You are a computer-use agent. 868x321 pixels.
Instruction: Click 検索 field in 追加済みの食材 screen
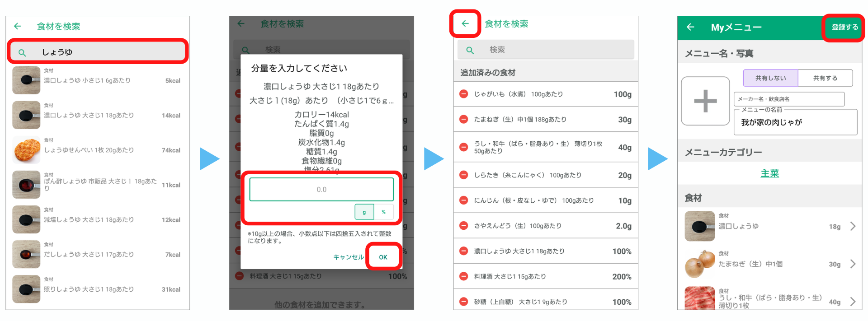(546, 50)
